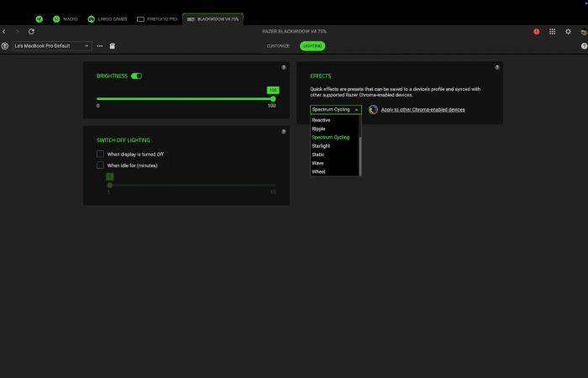
Task: Enable 'When idle for (minutes)' checkbox
Action: point(100,165)
